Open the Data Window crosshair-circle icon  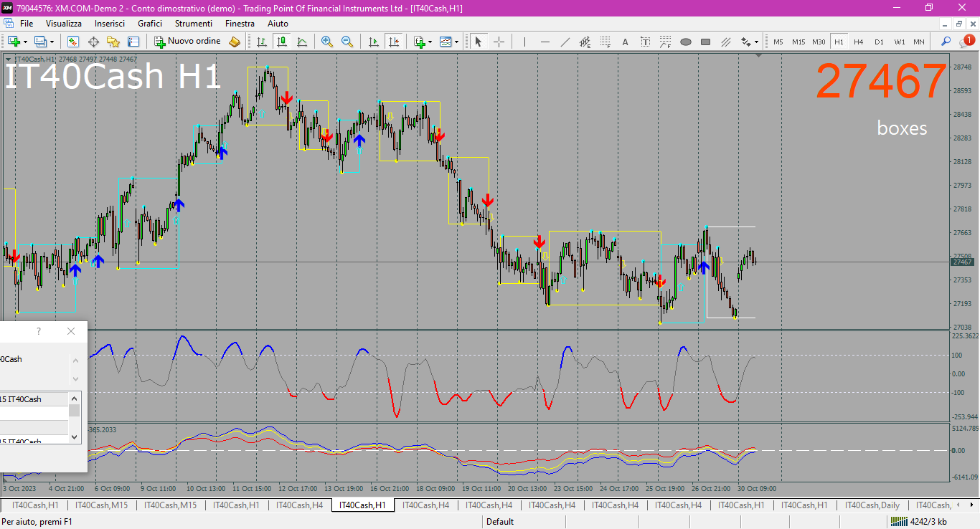point(93,42)
